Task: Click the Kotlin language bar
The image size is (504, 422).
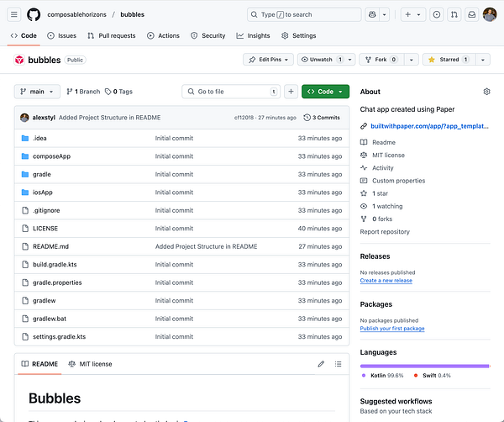Action: (424, 366)
